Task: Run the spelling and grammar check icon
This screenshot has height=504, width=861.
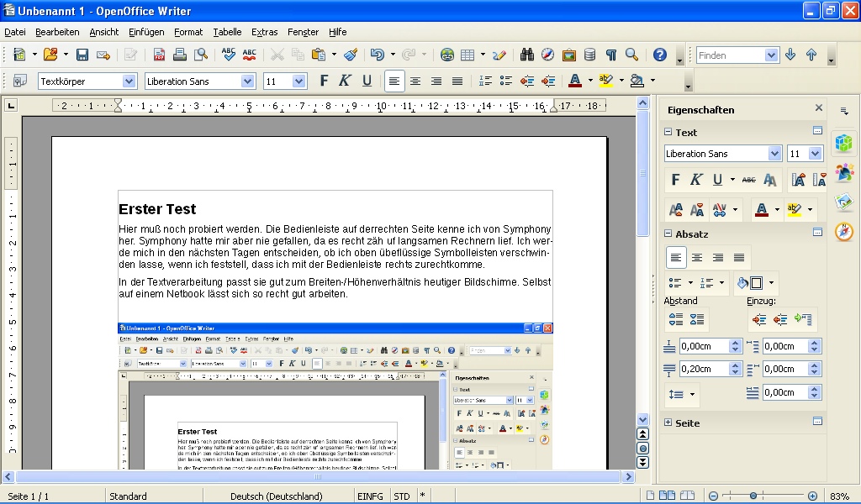Action: 229,55
